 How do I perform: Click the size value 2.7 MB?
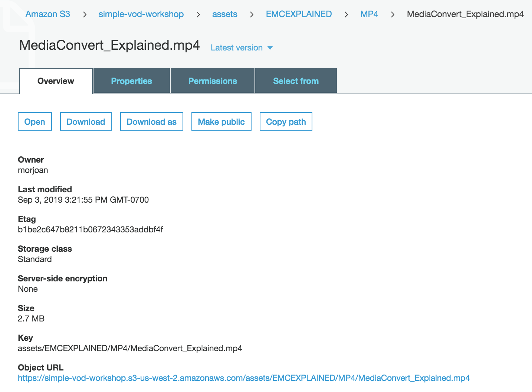coord(31,318)
